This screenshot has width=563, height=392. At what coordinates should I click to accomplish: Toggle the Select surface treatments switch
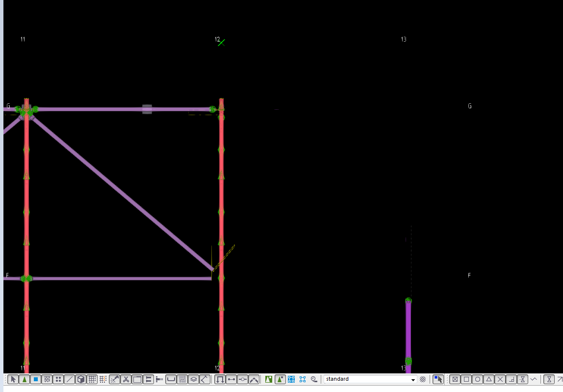point(47,379)
